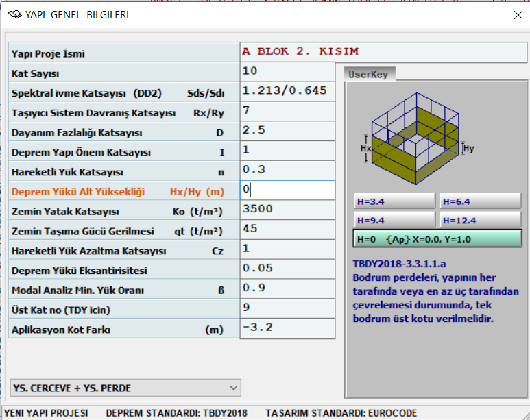Click the basement wall Hx/Hy diagram
This screenshot has height=420, width=530.
pos(416,138)
